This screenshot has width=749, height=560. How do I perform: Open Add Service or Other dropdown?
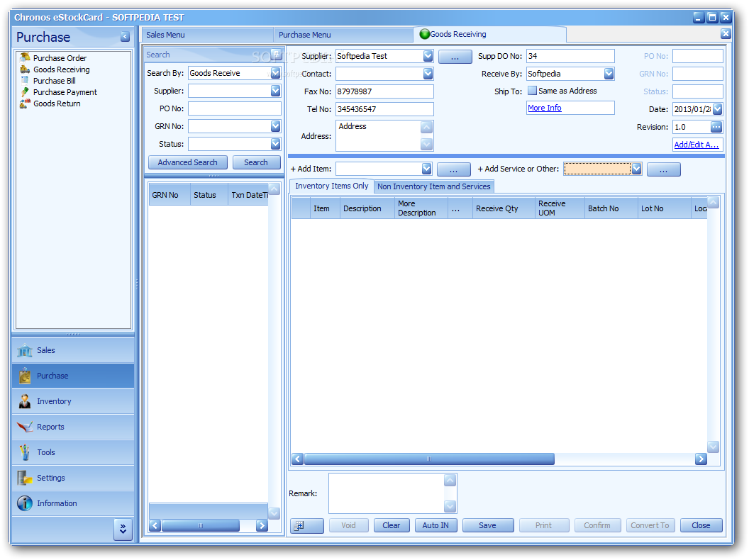(x=636, y=169)
